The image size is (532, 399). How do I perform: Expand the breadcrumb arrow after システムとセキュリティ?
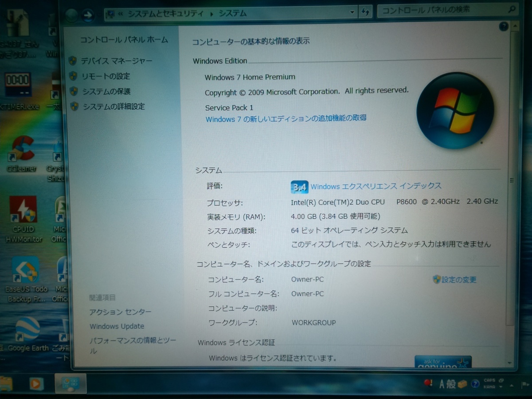pos(211,14)
